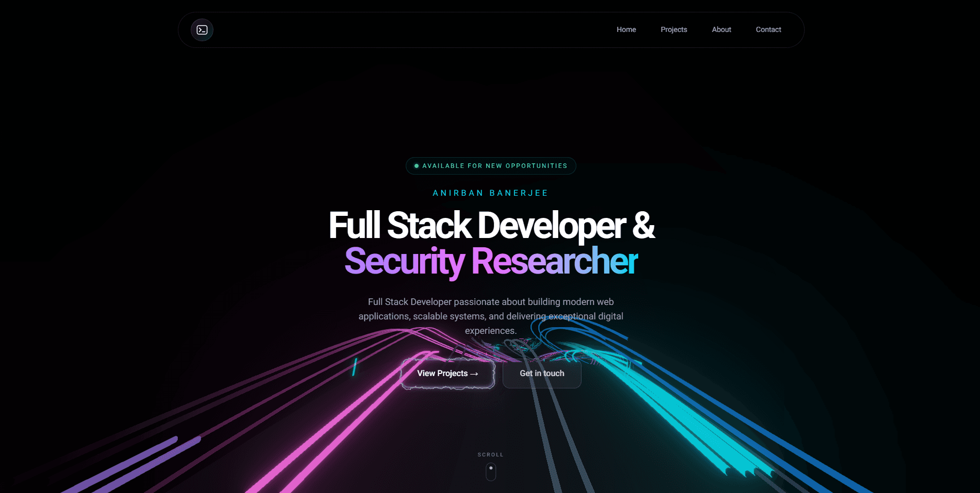Open the About nav link

tap(721, 29)
